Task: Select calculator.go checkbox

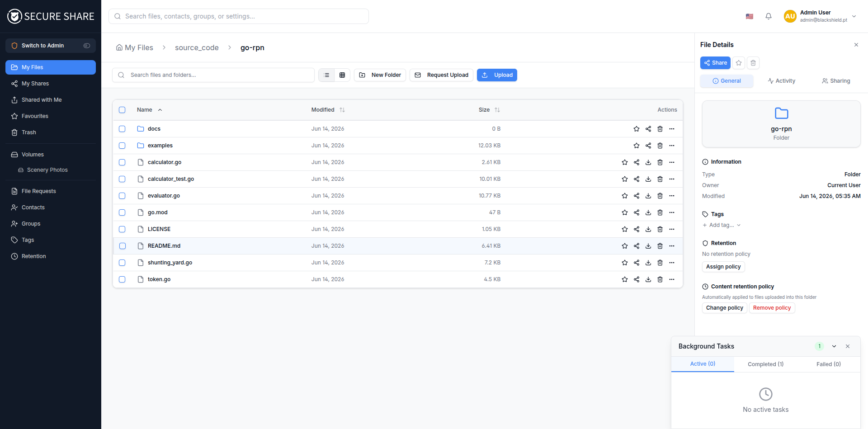Action: pyautogui.click(x=122, y=162)
